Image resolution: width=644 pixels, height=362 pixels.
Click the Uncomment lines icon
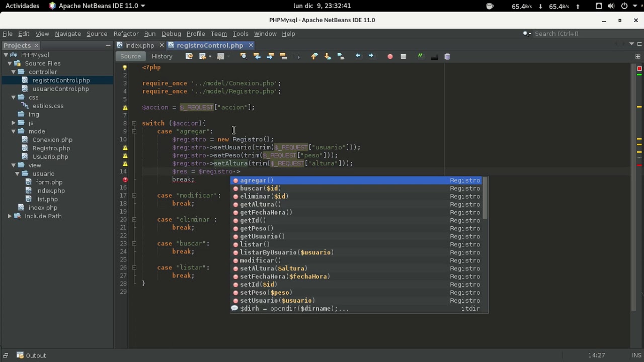click(x=434, y=56)
